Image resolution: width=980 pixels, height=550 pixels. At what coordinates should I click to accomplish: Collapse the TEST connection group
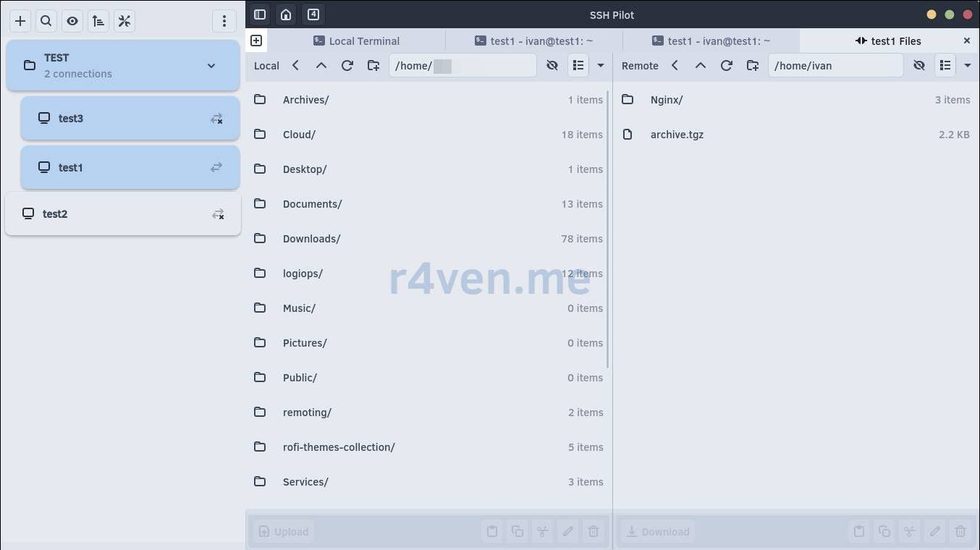coord(211,66)
